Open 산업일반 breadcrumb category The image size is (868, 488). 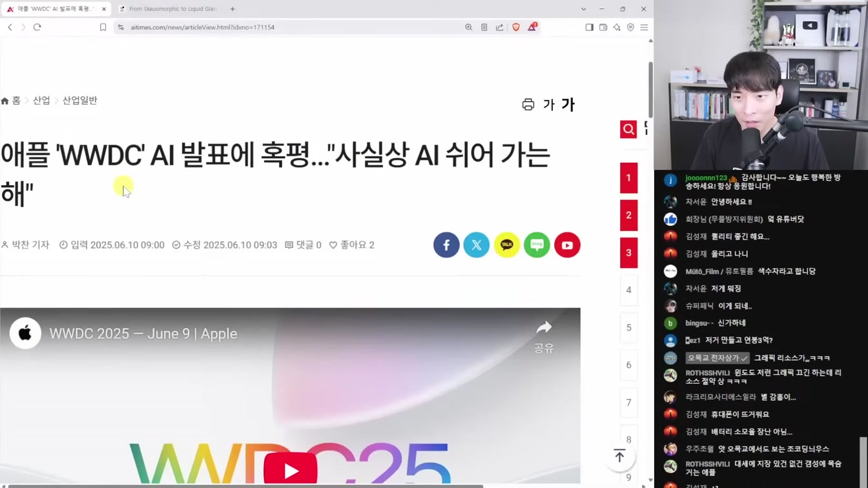(x=79, y=101)
